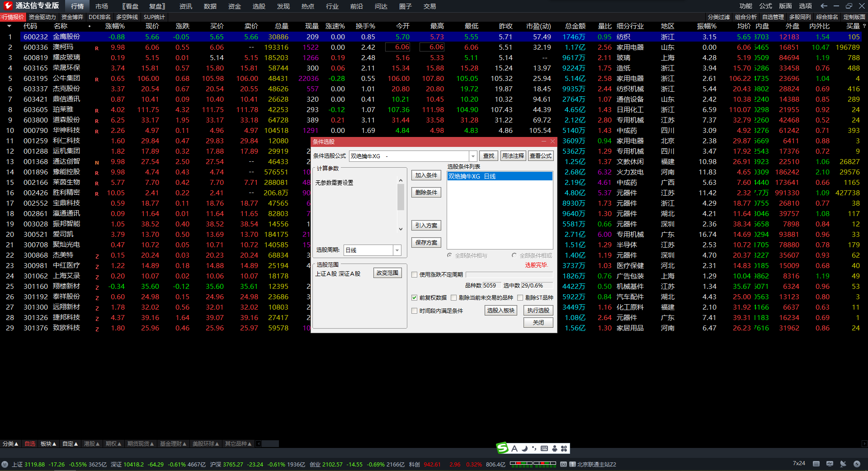868x471 pixels.
Task: Expand the 板块 bottom tab menu
Action: coord(48,444)
